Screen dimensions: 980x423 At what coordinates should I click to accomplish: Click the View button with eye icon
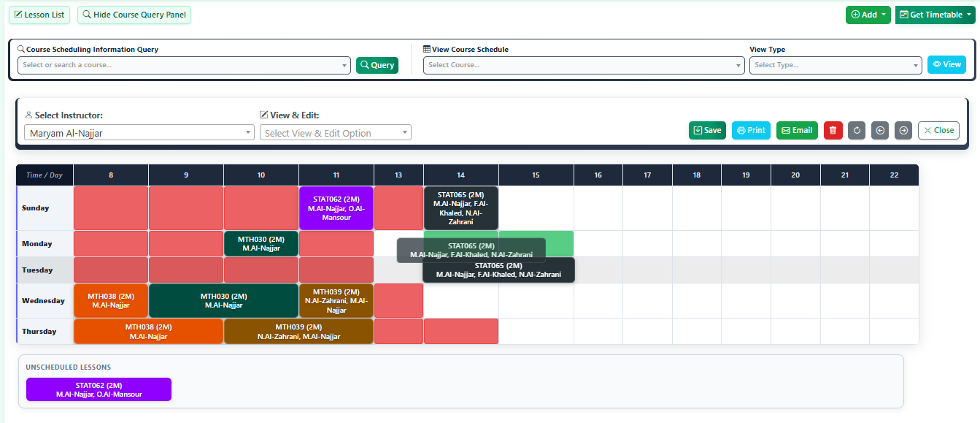(x=946, y=64)
